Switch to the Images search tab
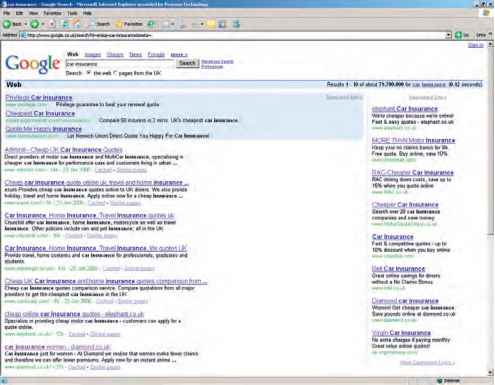The image size is (495, 385). click(93, 55)
